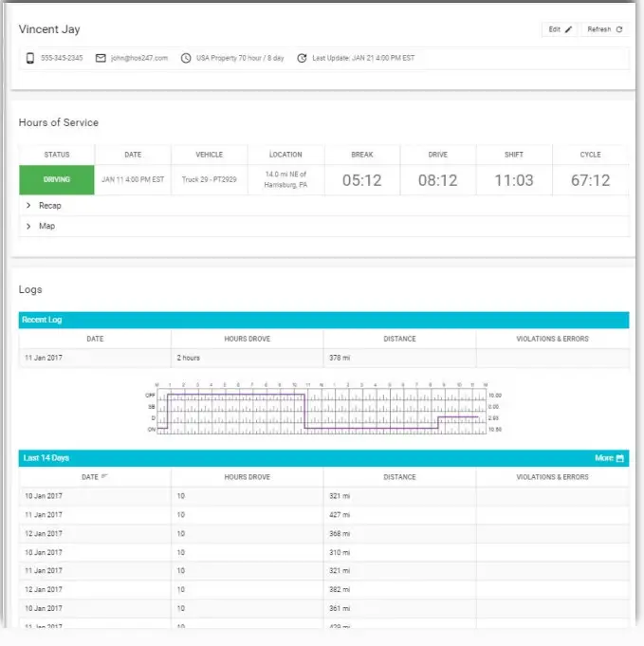Click the 368 mi distance row
644x646 pixels.
coord(323,534)
